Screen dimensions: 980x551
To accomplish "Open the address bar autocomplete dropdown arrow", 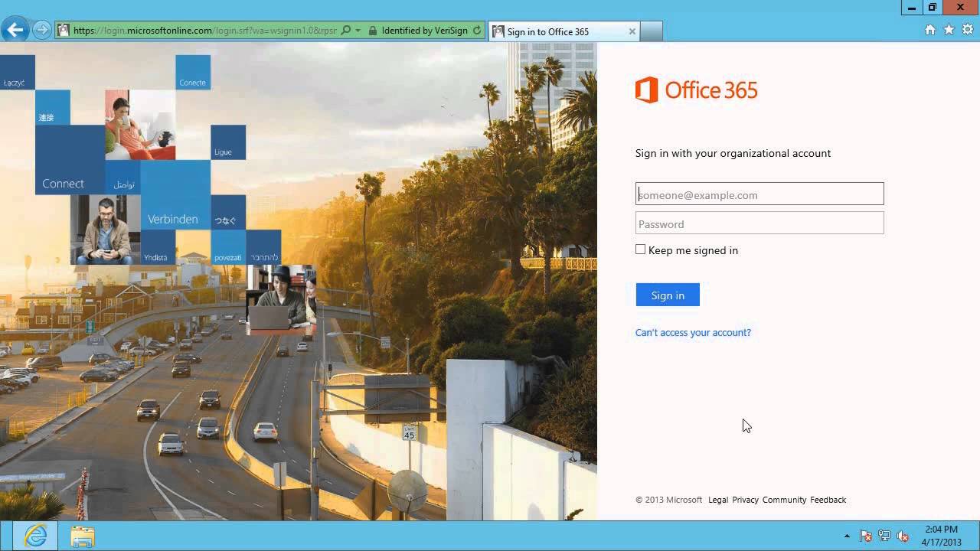I will click(x=358, y=31).
